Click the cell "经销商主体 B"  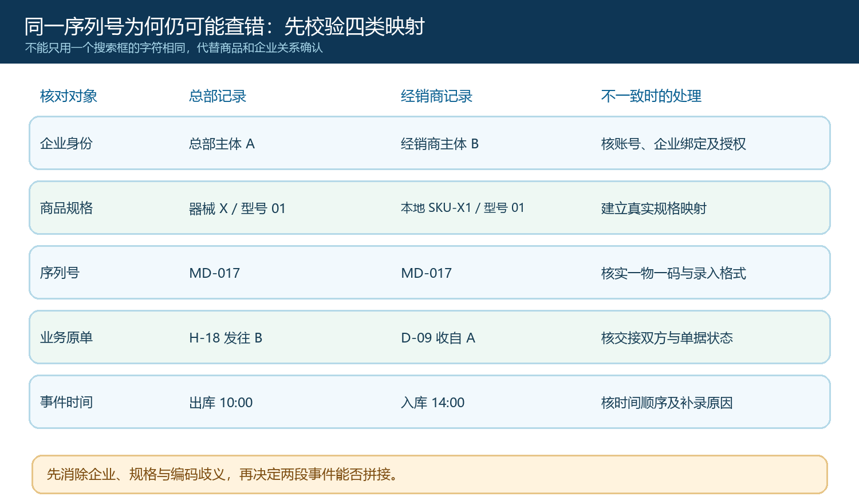(440, 144)
